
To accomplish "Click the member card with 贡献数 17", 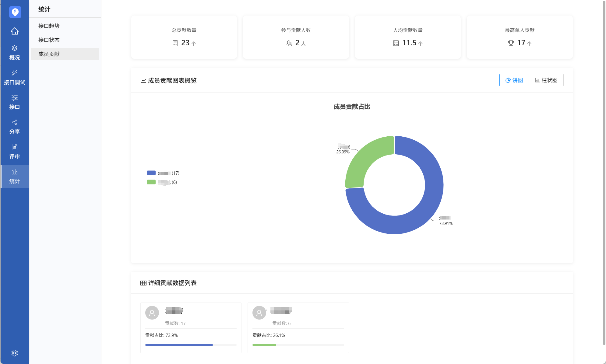I will pos(191,327).
